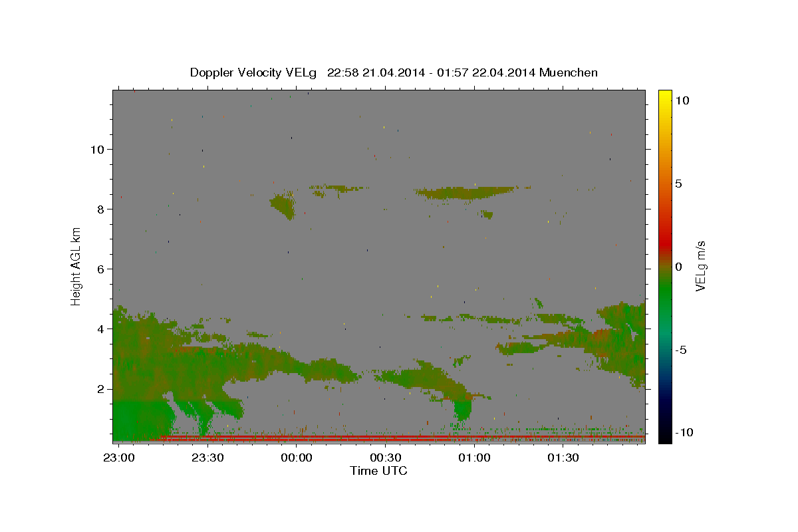This screenshot has width=798, height=532.
Task: Click the 'VELg m/s' colorbar label
Action: [700, 267]
